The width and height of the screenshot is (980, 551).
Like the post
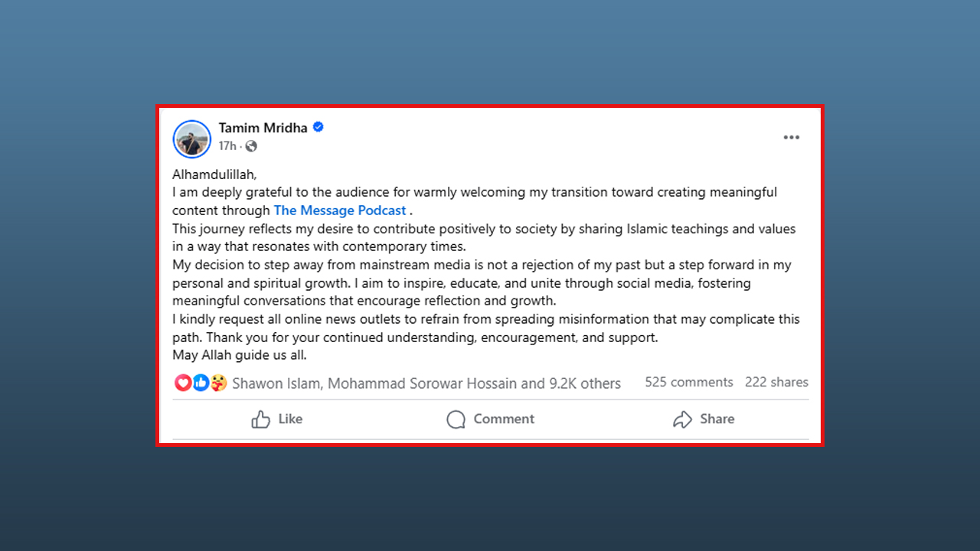(277, 419)
